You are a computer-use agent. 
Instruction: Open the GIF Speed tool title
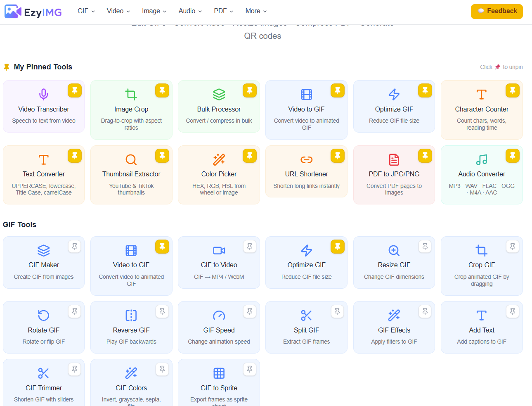pos(219,330)
